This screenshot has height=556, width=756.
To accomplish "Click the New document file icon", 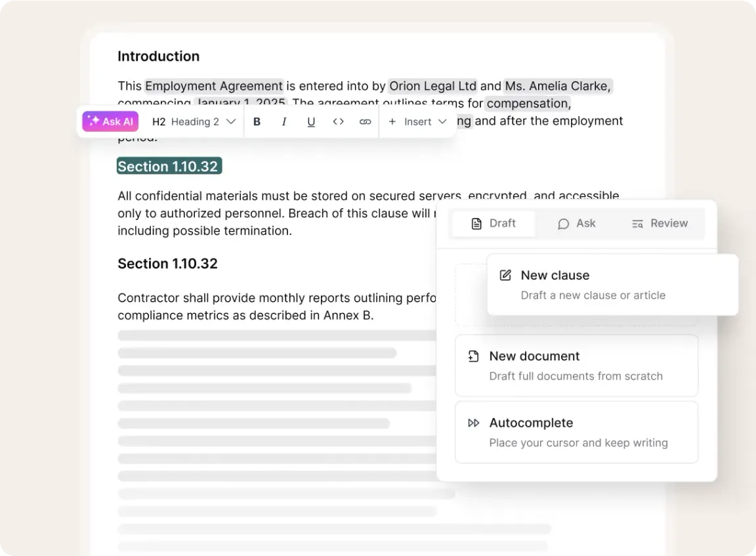I will [x=473, y=356].
